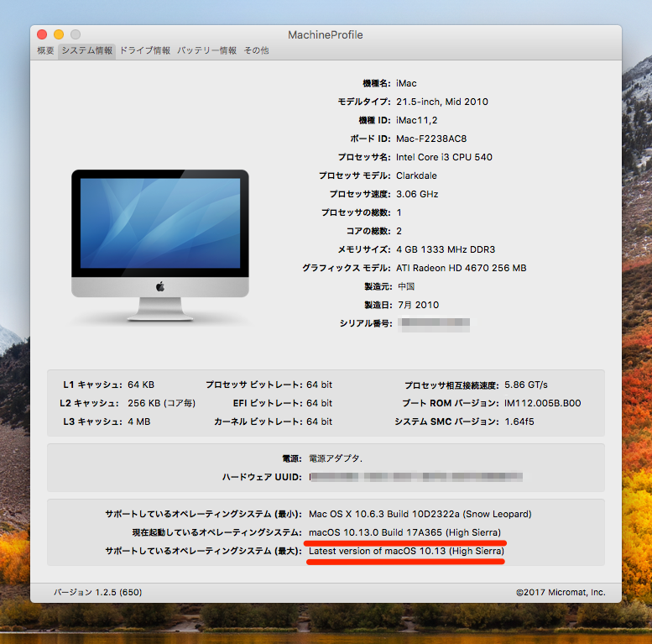Open the バッテリー情報 tab
Screen dimensions: 652x644
207,50
